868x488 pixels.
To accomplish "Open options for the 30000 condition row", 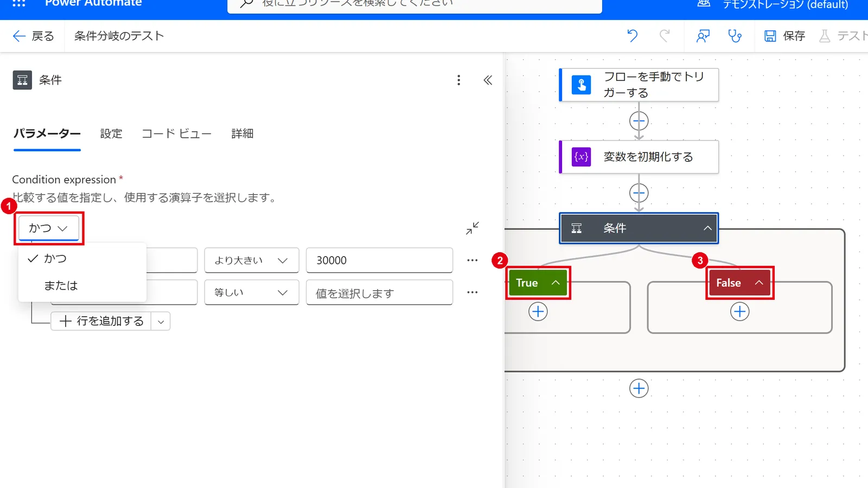I will 473,260.
